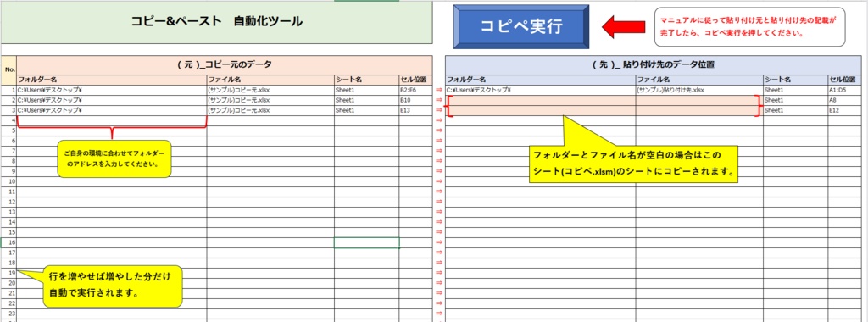This screenshot has width=868, height=322.
Task: Click row number 14 in No. column
Action: click(8, 222)
